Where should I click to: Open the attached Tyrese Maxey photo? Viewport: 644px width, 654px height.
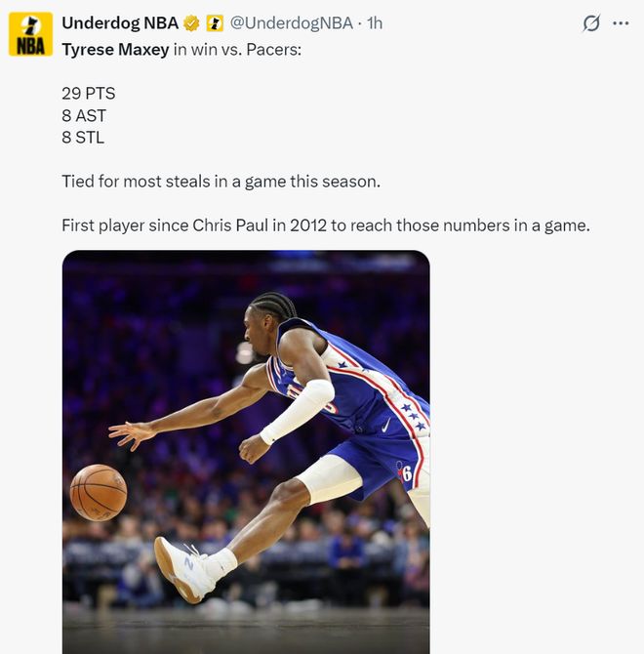246,452
